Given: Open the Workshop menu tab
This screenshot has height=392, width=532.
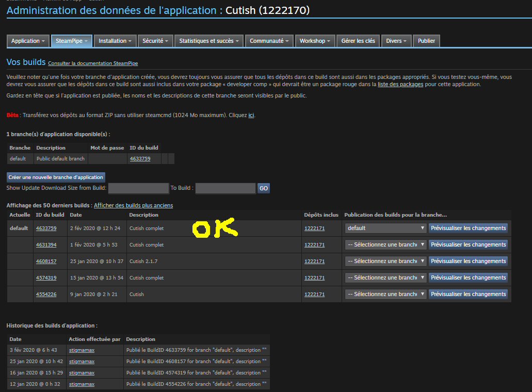Looking at the screenshot, I should click(x=315, y=41).
